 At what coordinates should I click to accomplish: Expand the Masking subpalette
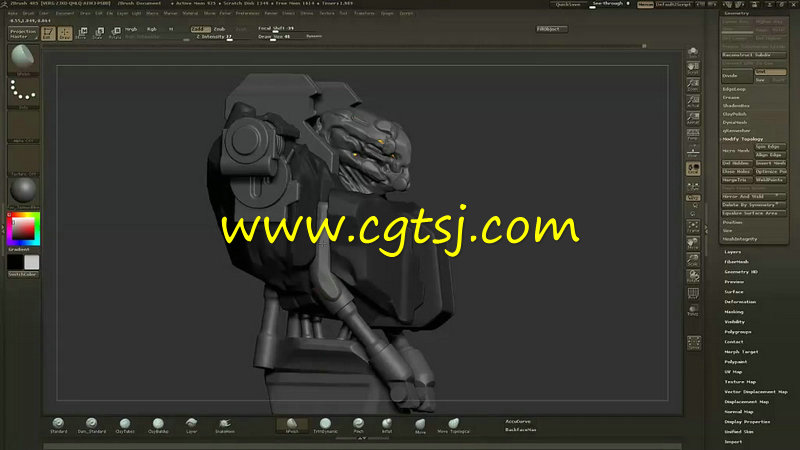[734, 312]
